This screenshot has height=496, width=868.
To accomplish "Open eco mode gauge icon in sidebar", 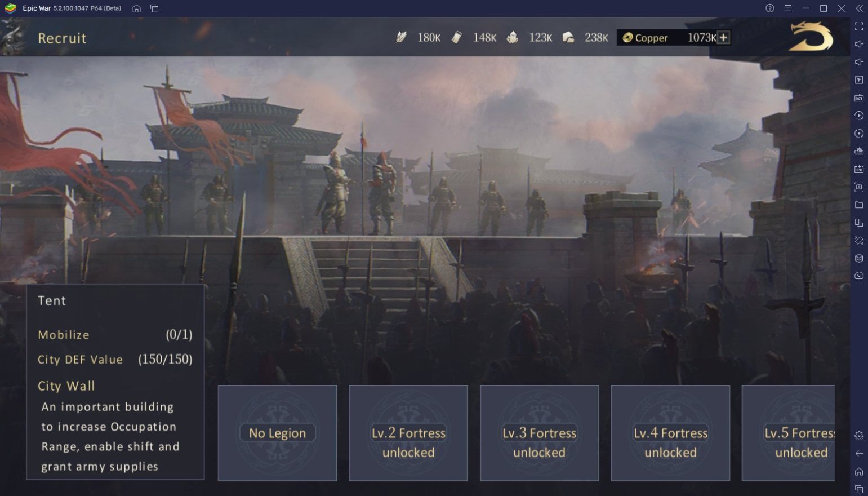I will point(859,276).
